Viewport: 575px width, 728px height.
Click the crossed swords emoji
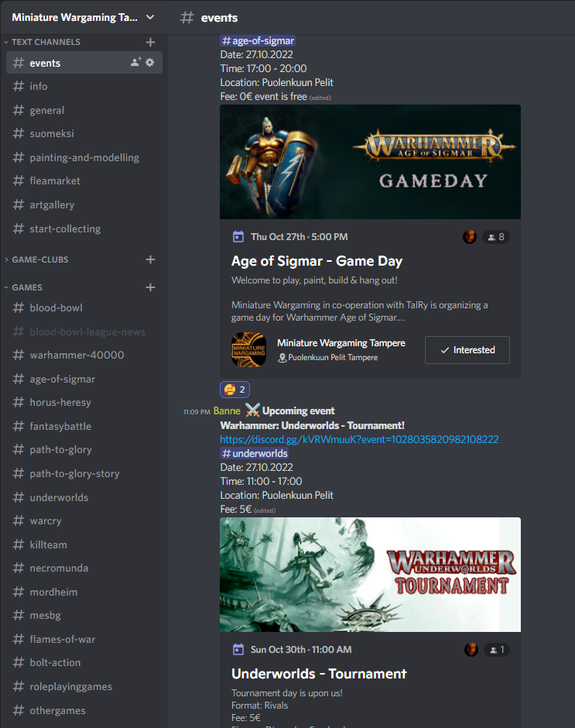tap(252, 410)
